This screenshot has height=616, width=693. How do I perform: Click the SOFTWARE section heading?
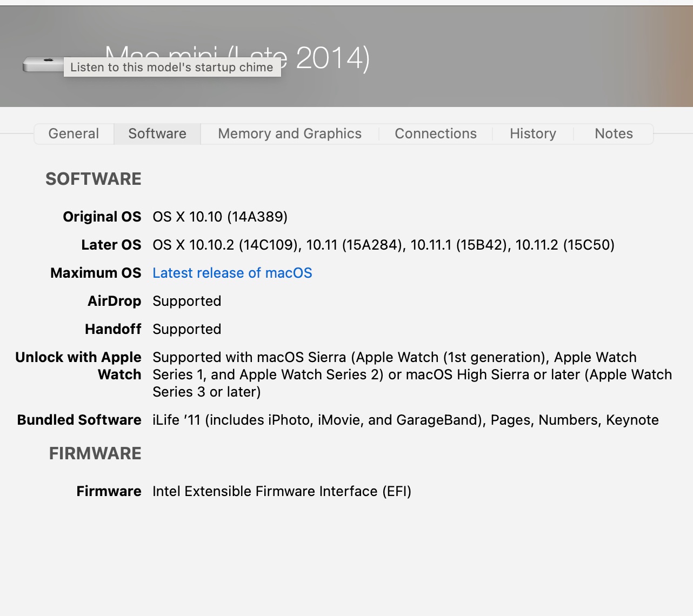(x=94, y=179)
